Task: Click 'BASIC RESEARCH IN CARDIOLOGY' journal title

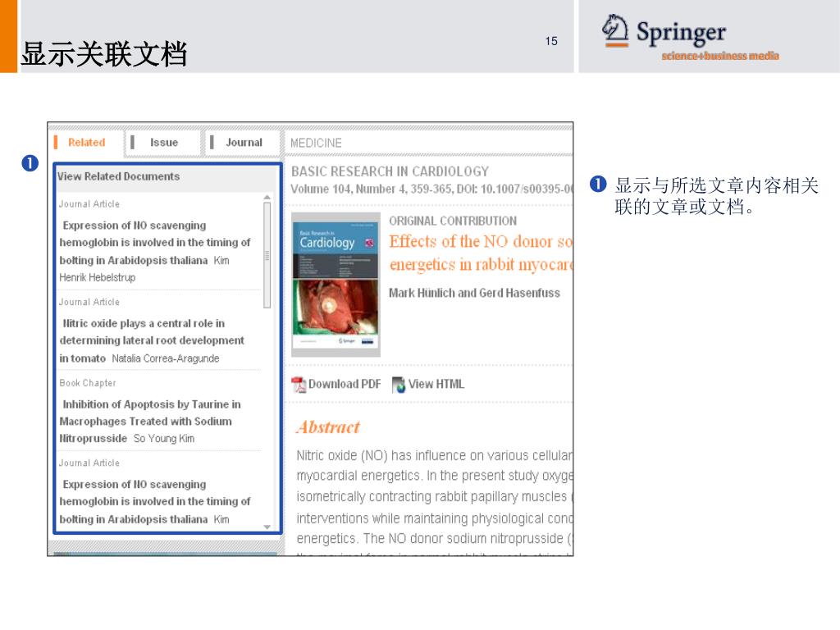Action: [390, 171]
